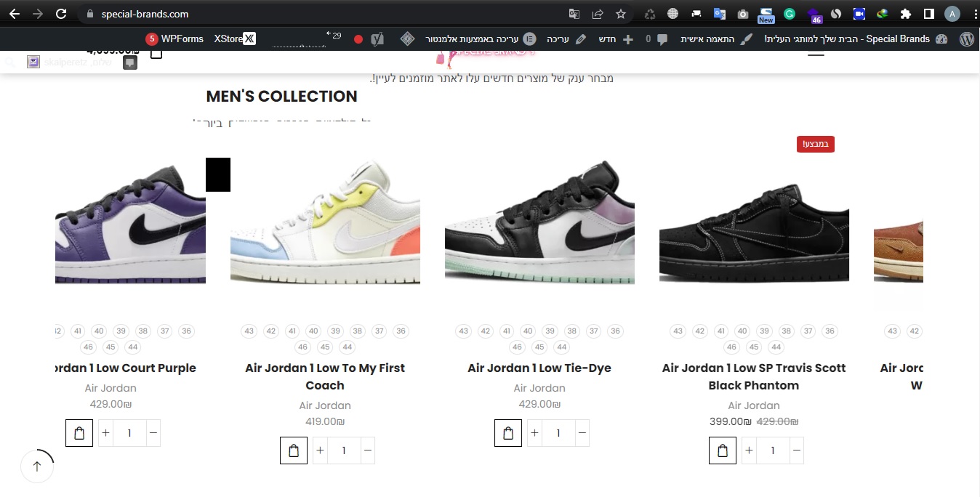
Task: Open the Chrome extensions puzzle icon
Action: click(906, 14)
